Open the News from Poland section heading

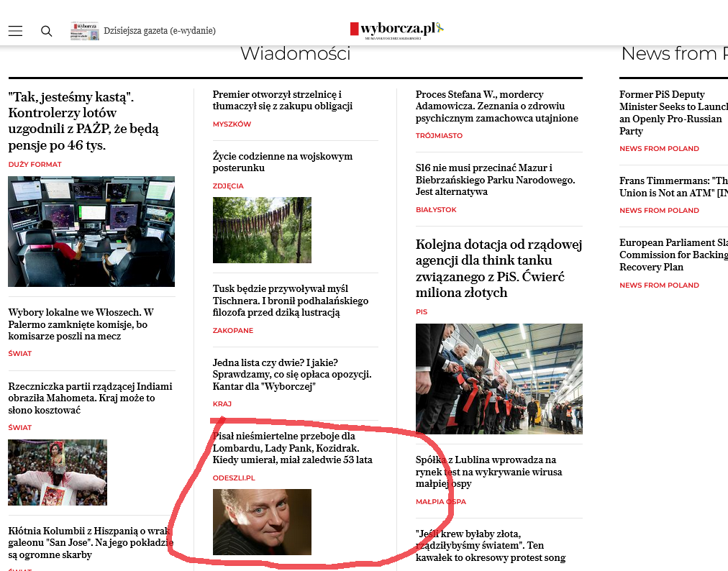coord(673,54)
